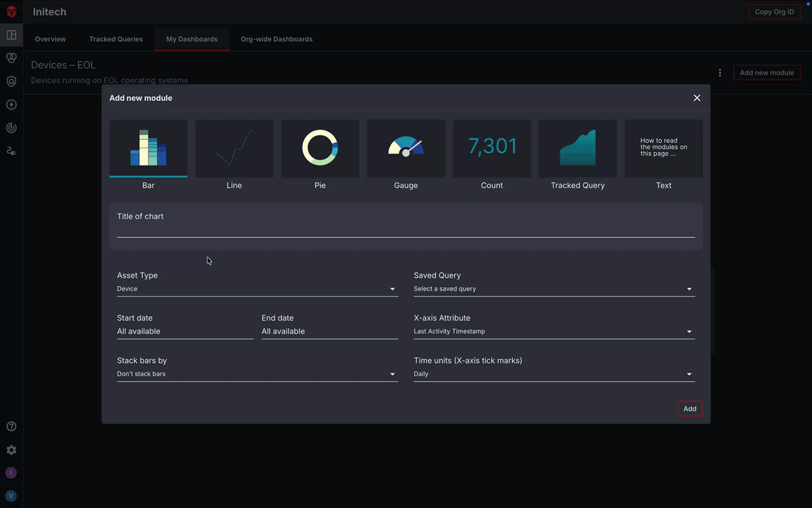This screenshot has width=812, height=508.
Task: Pick the Pie chart module icon
Action: coord(320,148)
